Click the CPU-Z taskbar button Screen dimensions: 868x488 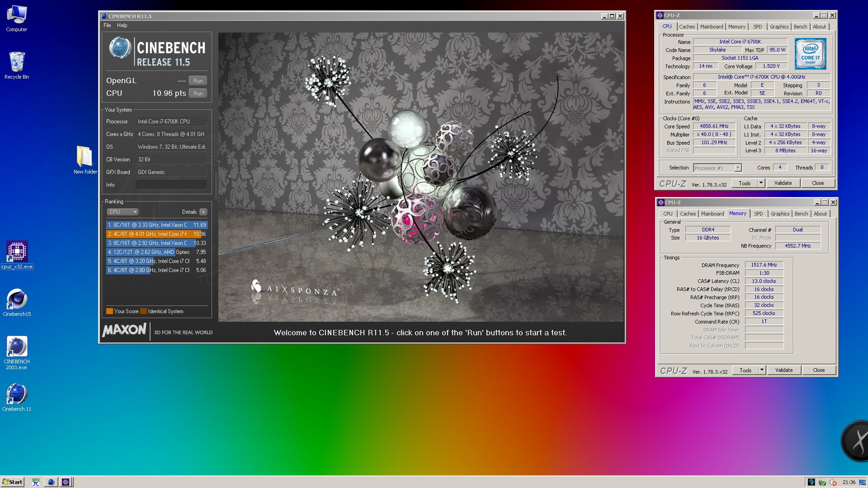(x=66, y=482)
